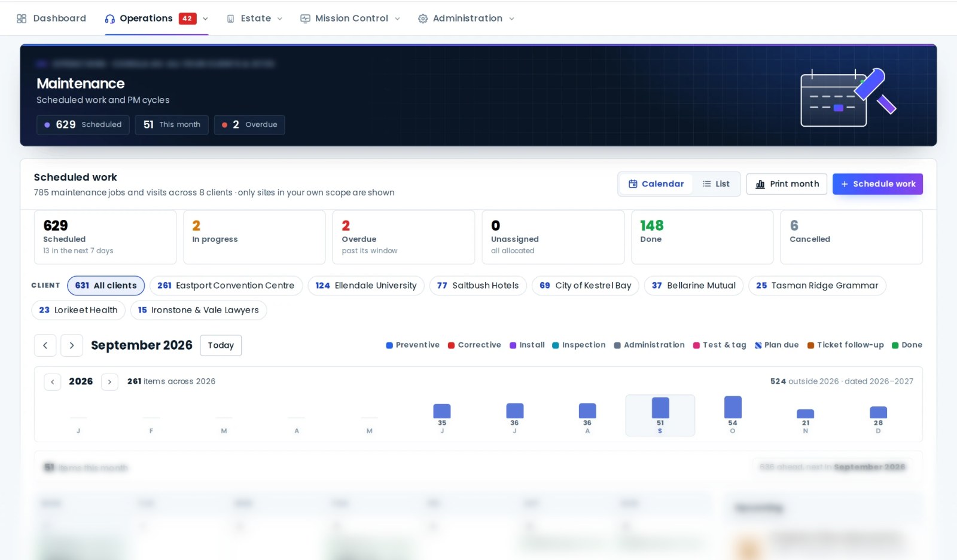Expand the Operations menu chevron
This screenshot has height=560, width=957.
(205, 19)
